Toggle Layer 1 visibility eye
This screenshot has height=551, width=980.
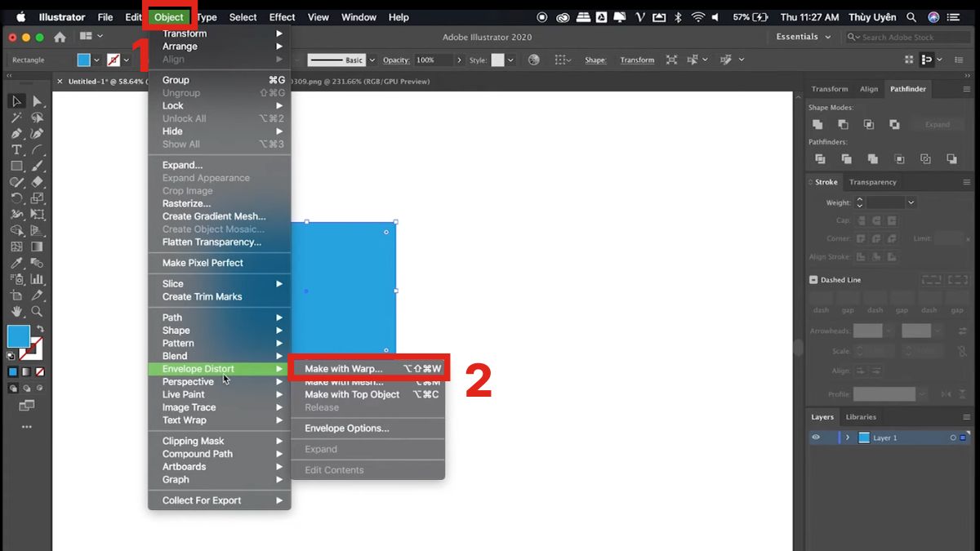(x=815, y=438)
